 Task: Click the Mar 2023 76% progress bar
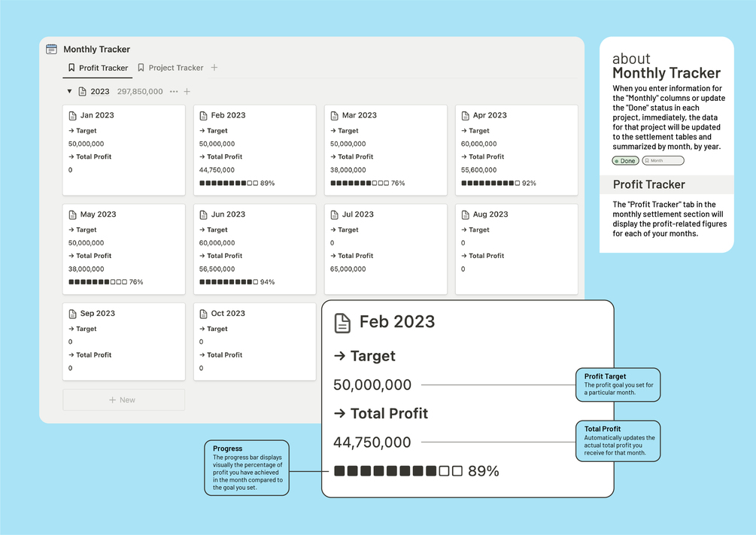367,184
